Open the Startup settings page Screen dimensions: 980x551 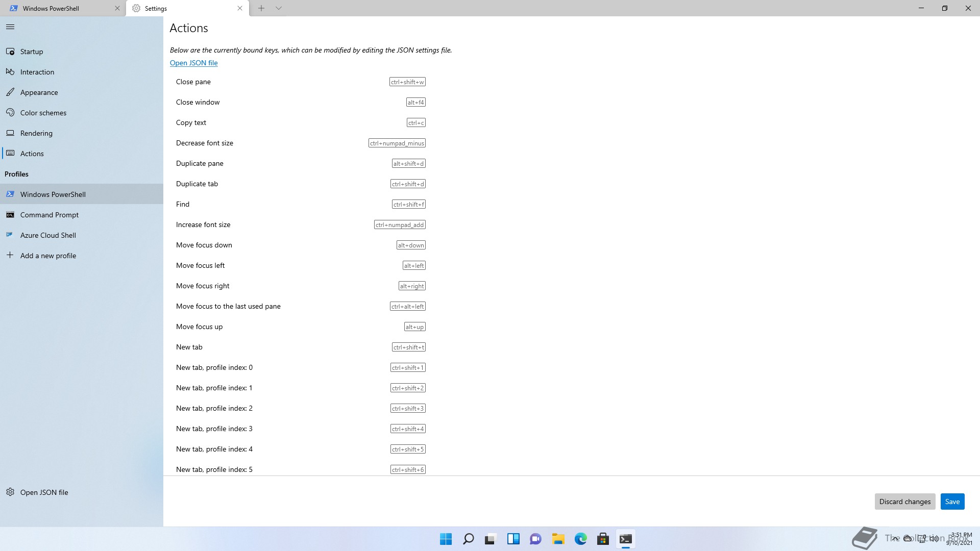pos(32,52)
